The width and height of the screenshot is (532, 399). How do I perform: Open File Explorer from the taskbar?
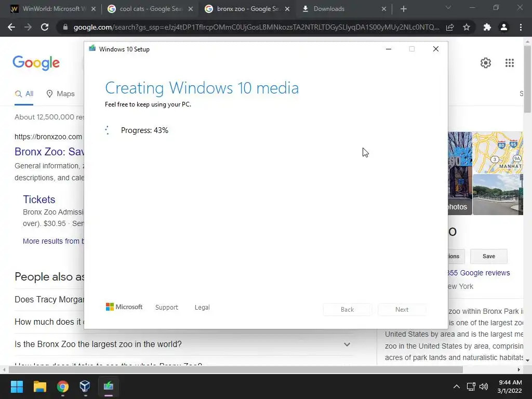tap(39, 387)
